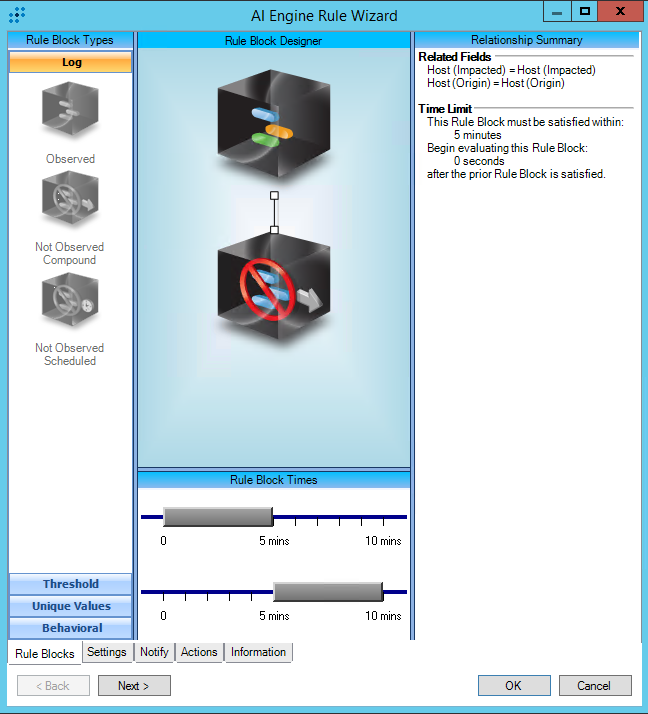Switch to the Rule Blocks tab
The height and width of the screenshot is (714, 648).
(x=45, y=654)
